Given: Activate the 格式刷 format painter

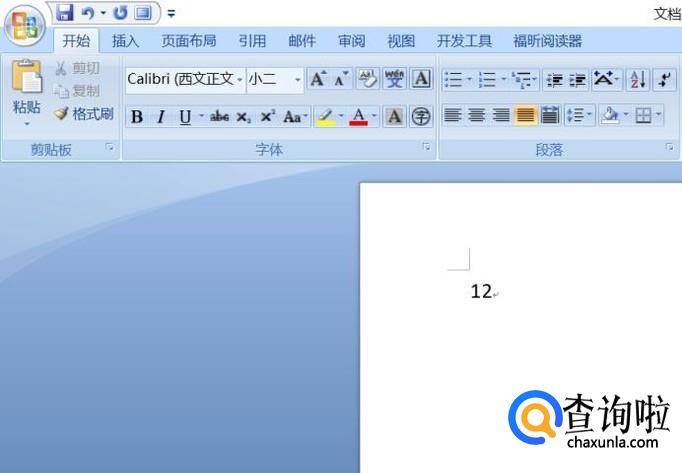Looking at the screenshot, I should pyautogui.click(x=84, y=114).
